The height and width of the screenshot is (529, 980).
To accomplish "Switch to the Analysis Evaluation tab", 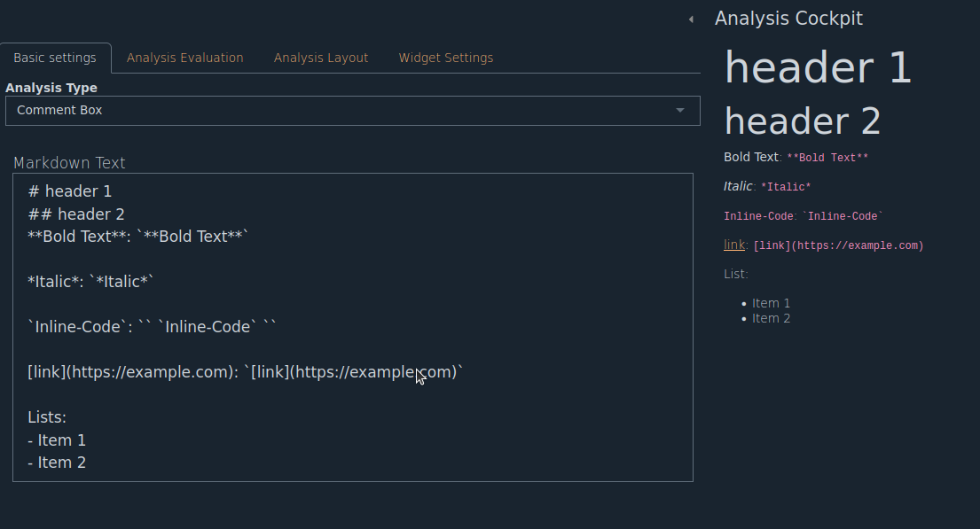I will [184, 57].
